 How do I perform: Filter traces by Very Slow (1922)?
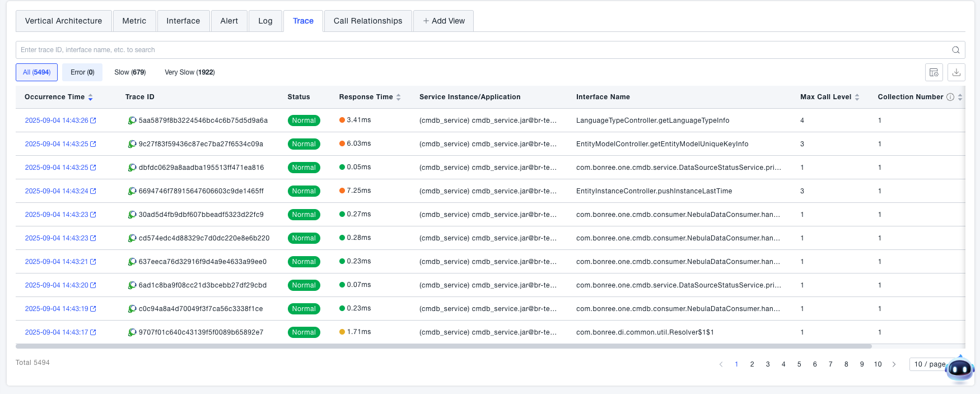pyautogui.click(x=189, y=72)
